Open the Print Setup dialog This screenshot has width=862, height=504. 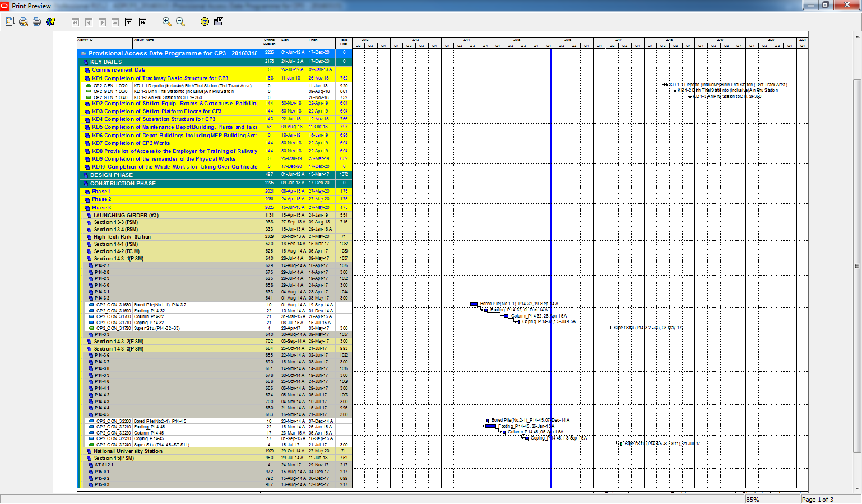point(24,22)
